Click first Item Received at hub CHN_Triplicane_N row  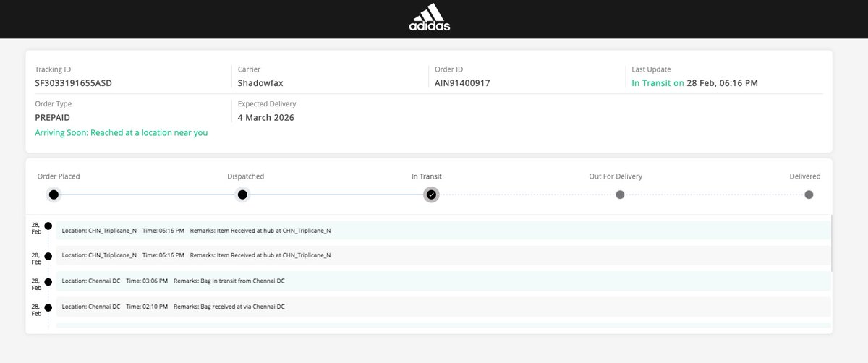(443, 230)
